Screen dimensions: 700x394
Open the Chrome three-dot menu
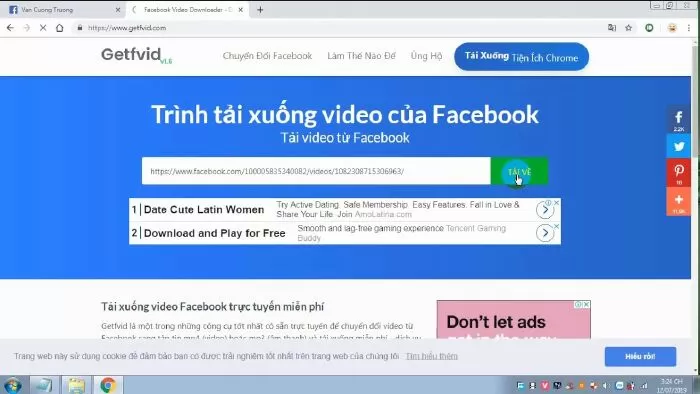pos(689,28)
